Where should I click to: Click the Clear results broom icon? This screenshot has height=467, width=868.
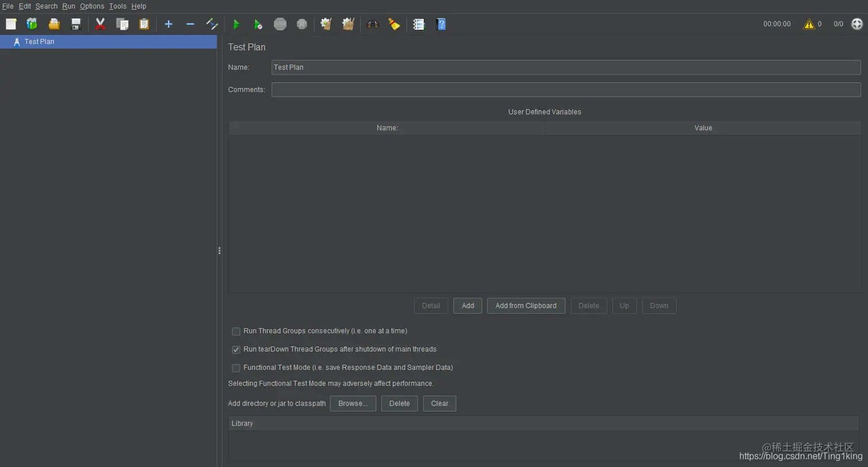tap(326, 24)
